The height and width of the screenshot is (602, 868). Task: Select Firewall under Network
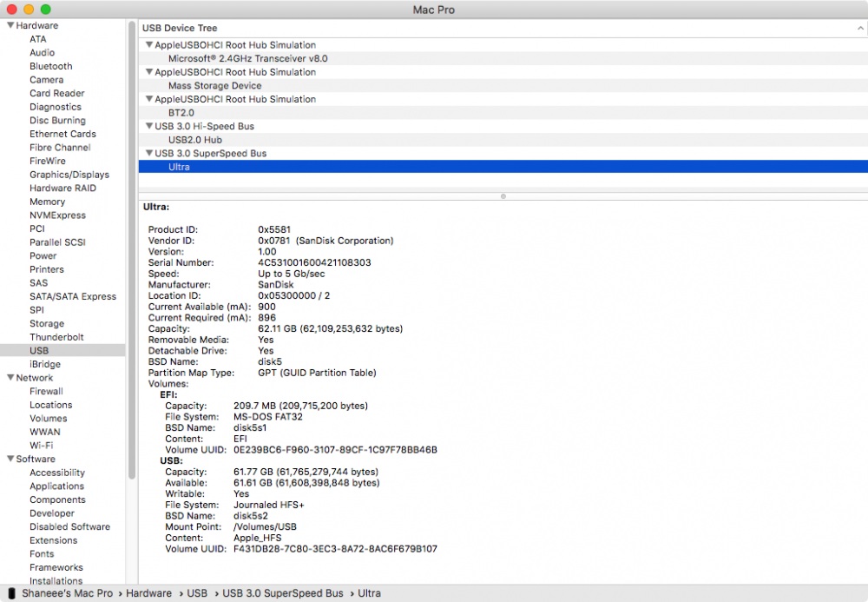click(46, 392)
